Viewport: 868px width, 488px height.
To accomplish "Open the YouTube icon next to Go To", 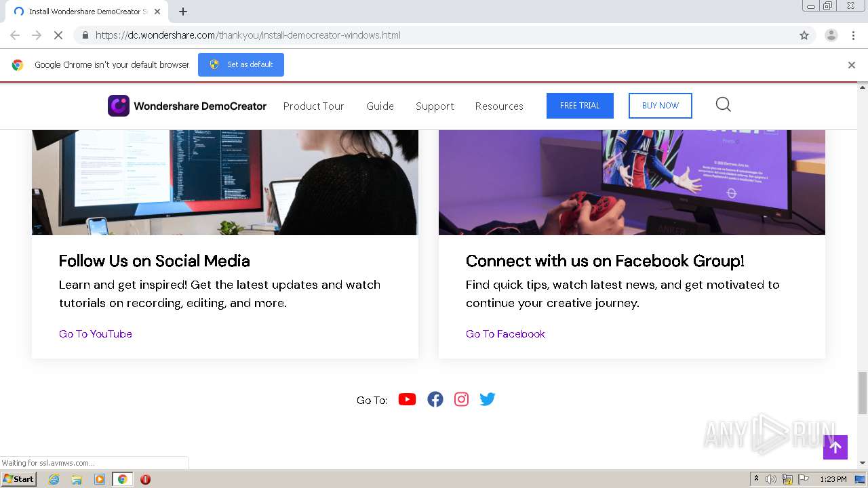I will click(x=407, y=399).
